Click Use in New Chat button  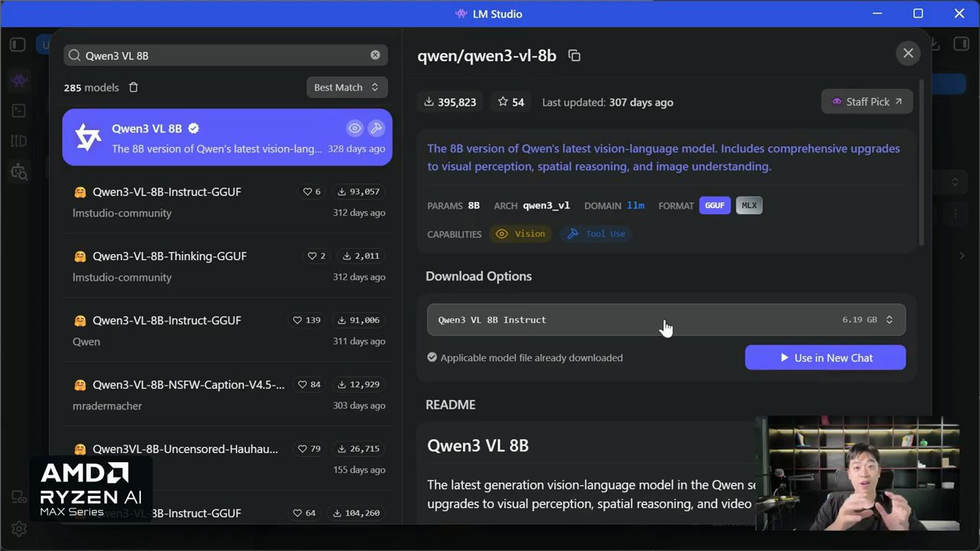click(825, 357)
